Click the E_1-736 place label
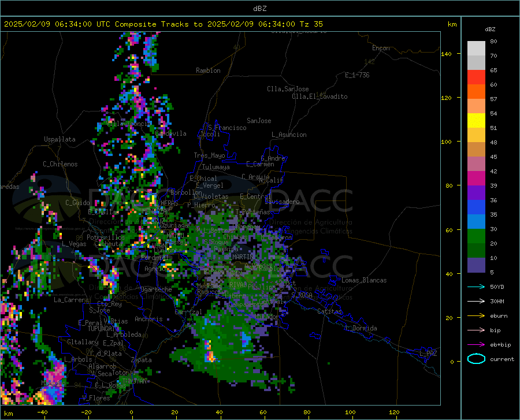This screenshot has height=420, width=520. point(357,75)
